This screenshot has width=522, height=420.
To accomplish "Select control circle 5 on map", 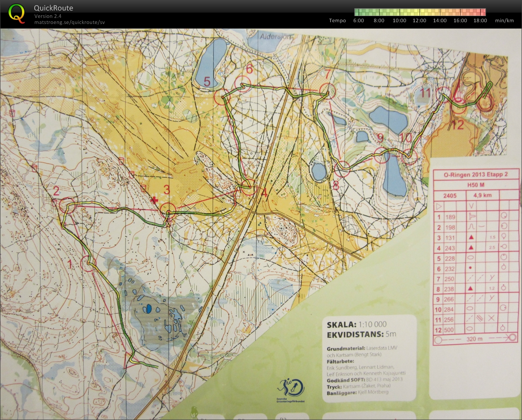I will pyautogui.click(x=222, y=98).
